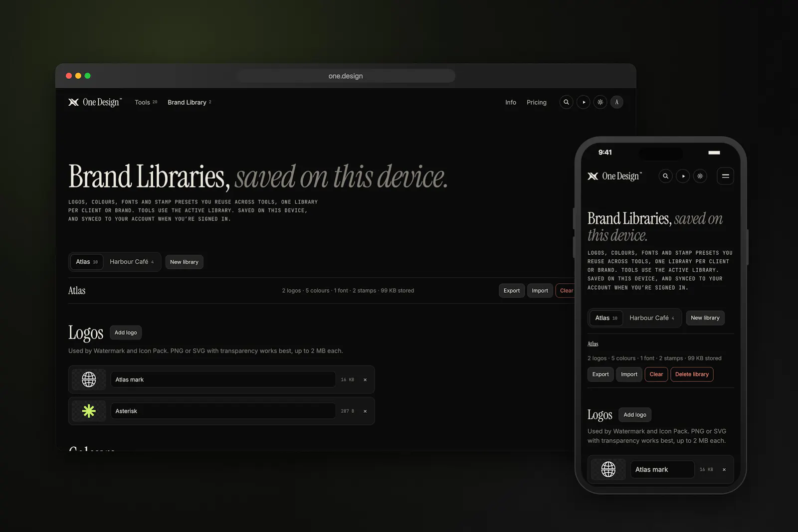798x532 pixels.
Task: Remove Asterisk logo in desktop list
Action: click(365, 411)
